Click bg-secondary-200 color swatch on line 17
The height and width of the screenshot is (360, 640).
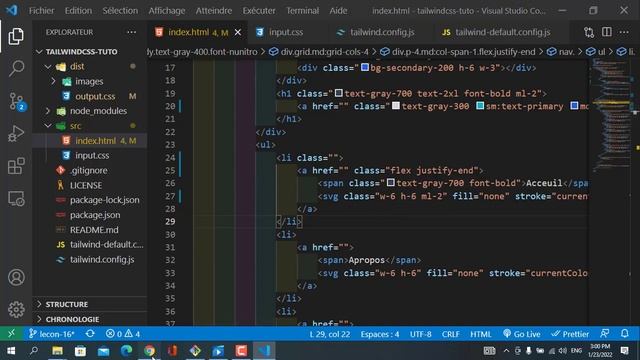click(365, 67)
